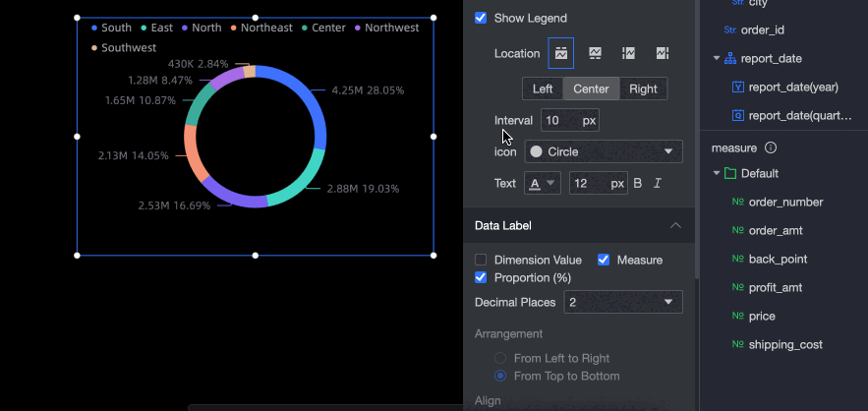The width and height of the screenshot is (868, 411).
Task: Uncheck the Show Legend checkbox
Action: click(481, 19)
